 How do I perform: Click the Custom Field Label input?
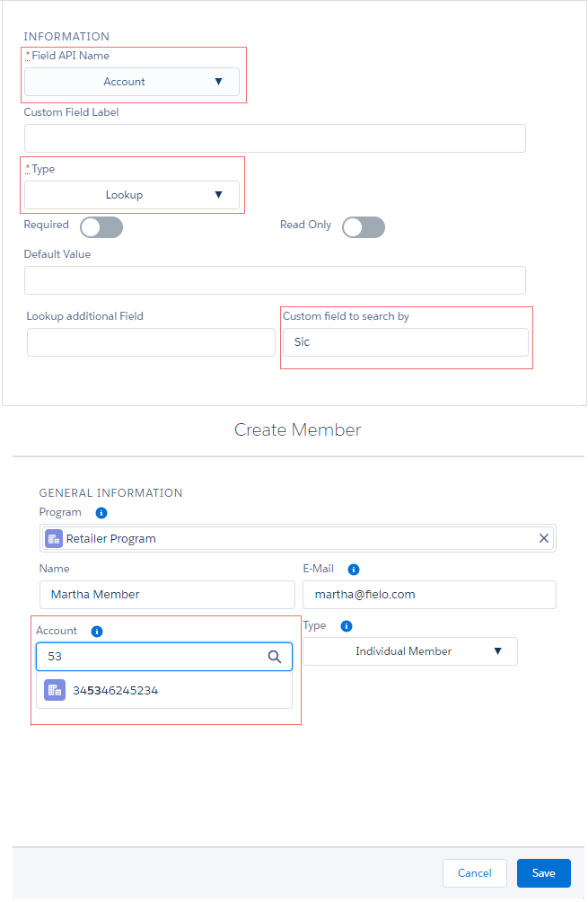pos(275,138)
